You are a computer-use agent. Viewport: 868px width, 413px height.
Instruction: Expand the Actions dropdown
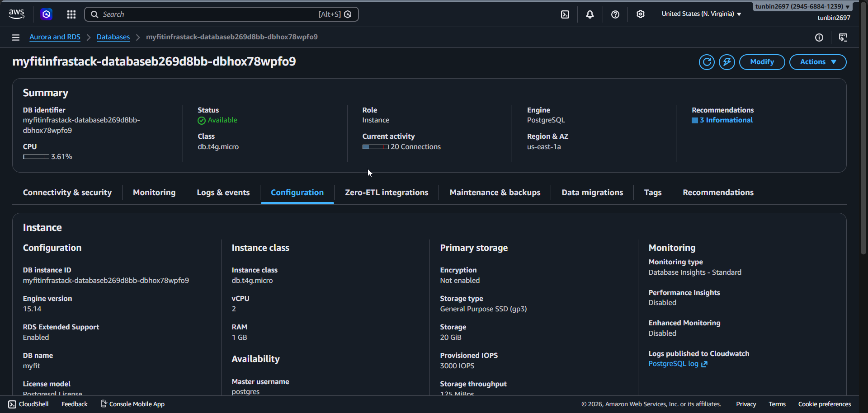pyautogui.click(x=817, y=62)
